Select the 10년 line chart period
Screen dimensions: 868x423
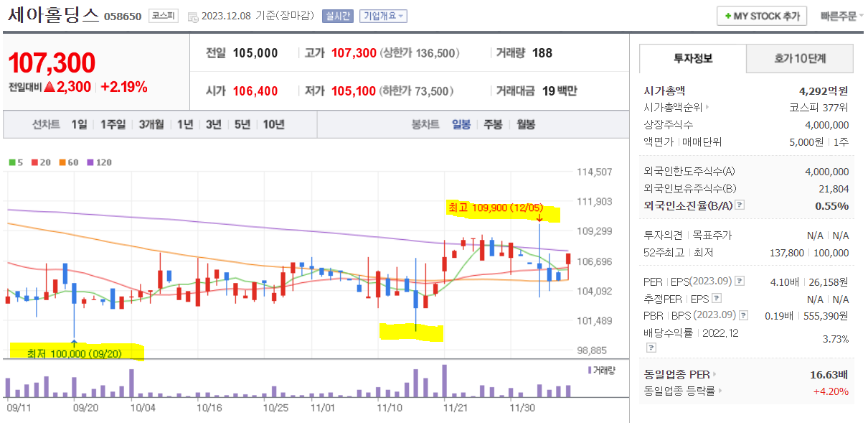coord(273,124)
